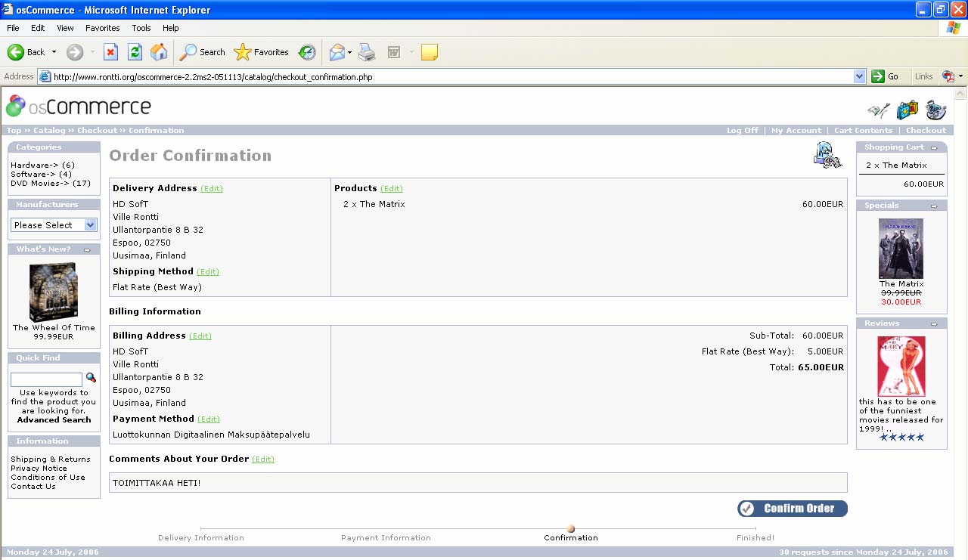Image resolution: width=968 pixels, height=560 pixels.
Task: Edit the Products list
Action: (392, 189)
